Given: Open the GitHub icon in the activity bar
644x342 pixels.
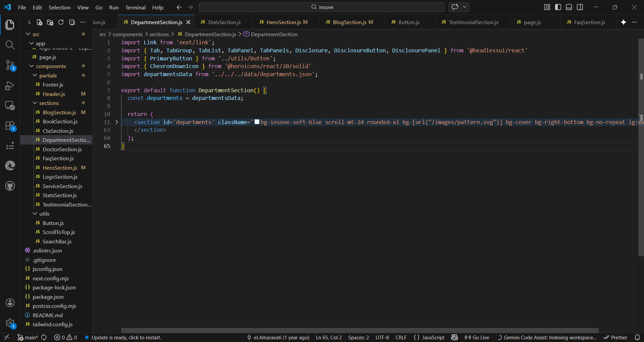Looking at the screenshot, I should (x=10, y=186).
